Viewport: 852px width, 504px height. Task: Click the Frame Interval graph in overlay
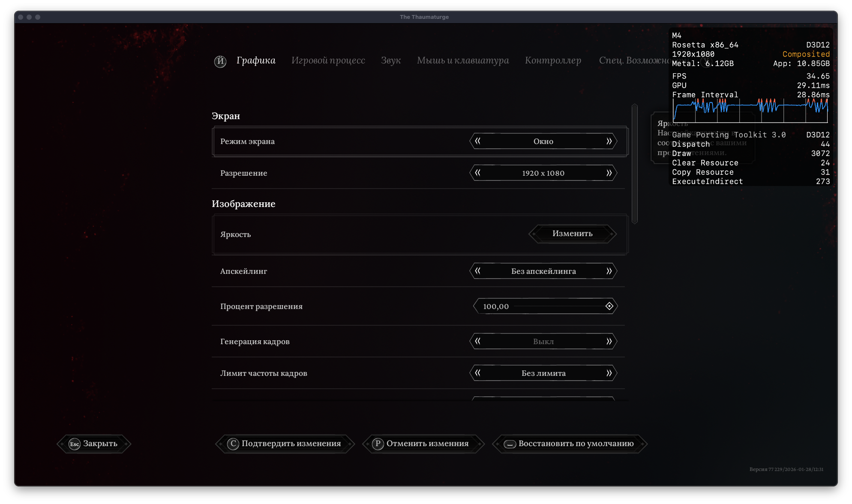(750, 111)
